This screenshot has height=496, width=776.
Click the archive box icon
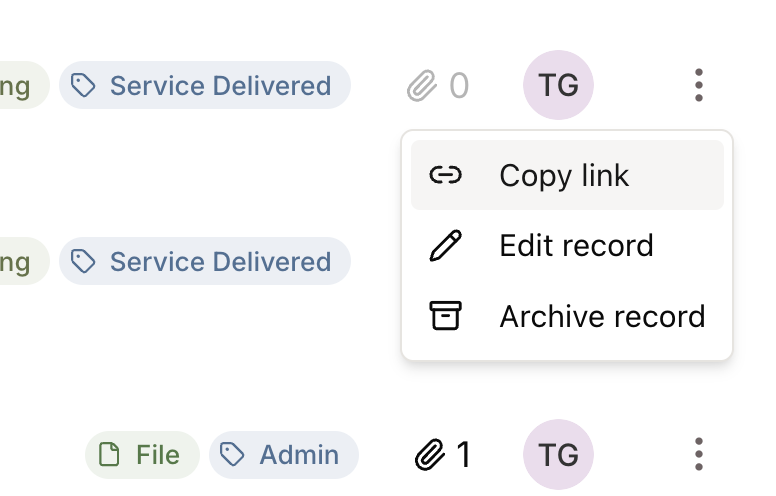(445, 316)
